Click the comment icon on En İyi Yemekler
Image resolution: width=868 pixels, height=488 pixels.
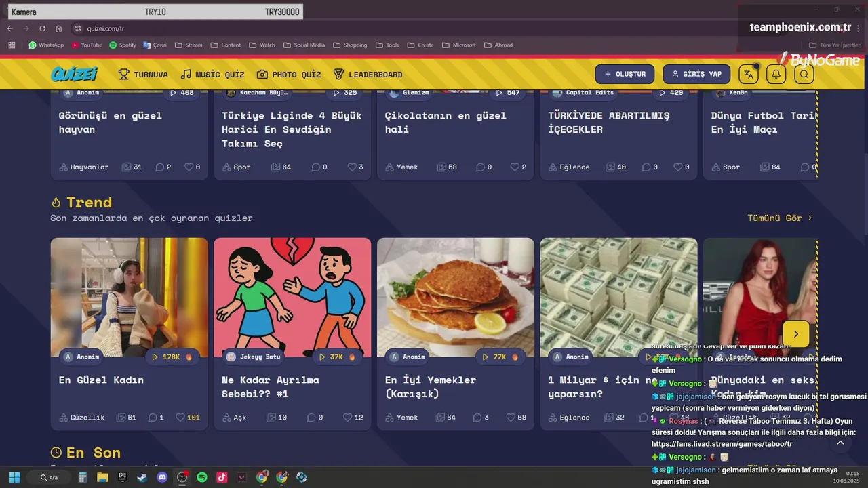(x=477, y=418)
